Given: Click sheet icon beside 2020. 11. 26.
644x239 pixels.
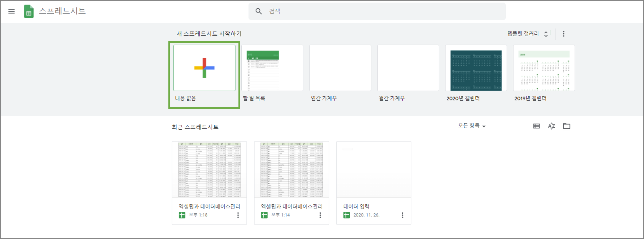Looking at the screenshot, I should tap(346, 215).
